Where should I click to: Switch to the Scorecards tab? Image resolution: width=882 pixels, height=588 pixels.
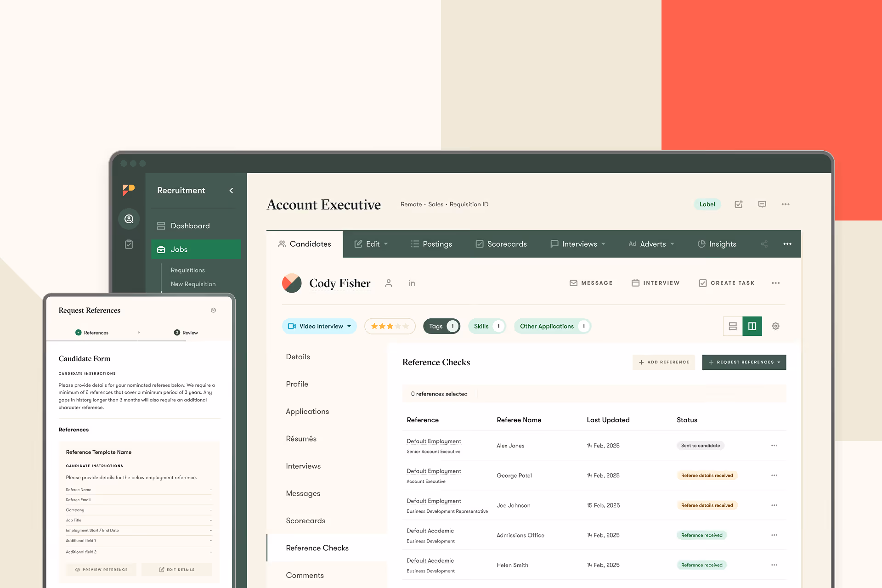click(x=501, y=244)
